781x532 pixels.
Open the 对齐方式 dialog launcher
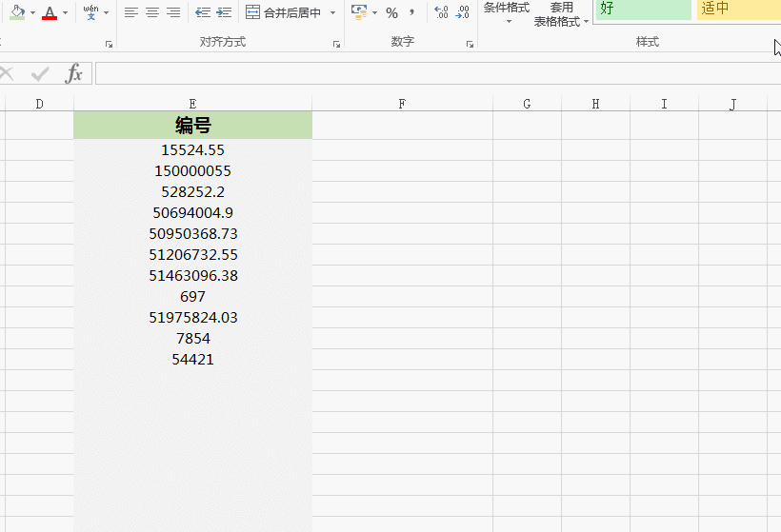click(336, 45)
